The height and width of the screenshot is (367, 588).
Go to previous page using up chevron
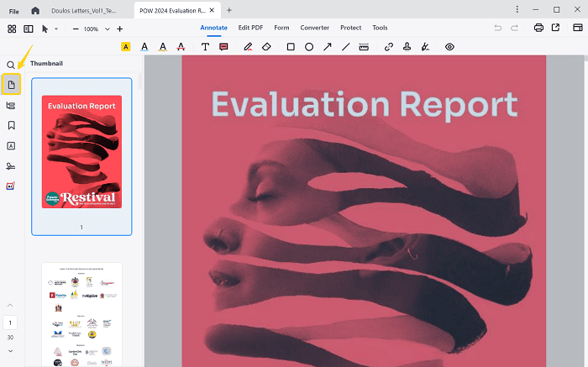[11, 304]
